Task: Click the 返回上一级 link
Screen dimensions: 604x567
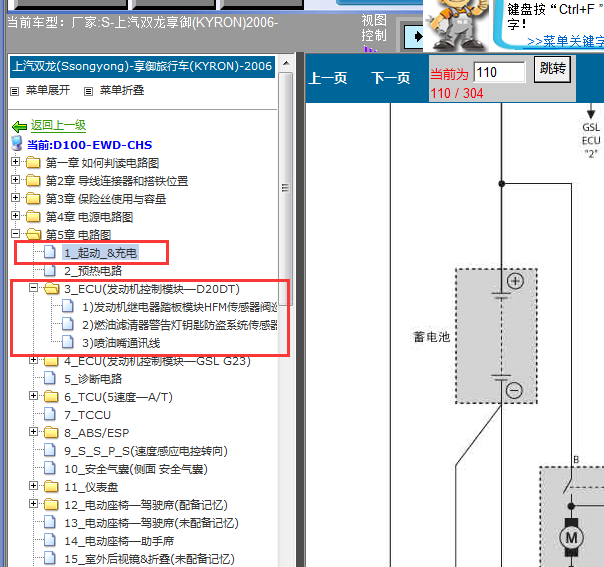Action: (x=59, y=125)
